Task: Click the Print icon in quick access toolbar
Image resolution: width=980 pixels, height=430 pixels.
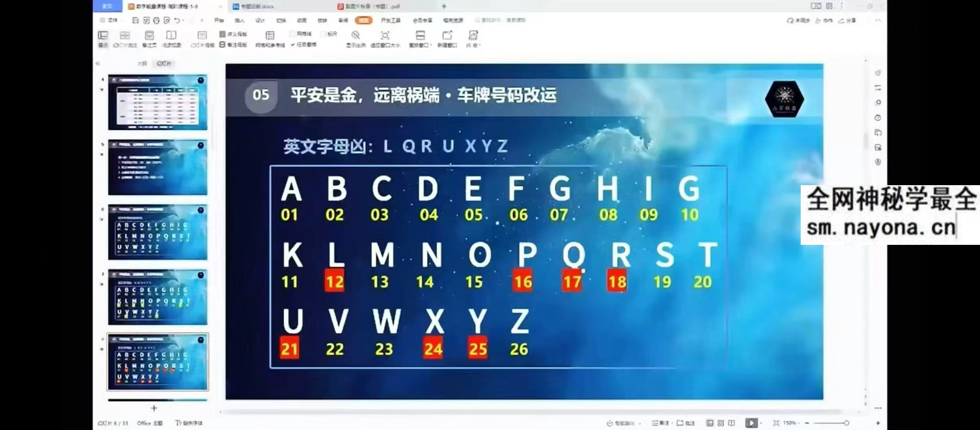Action: (156, 20)
